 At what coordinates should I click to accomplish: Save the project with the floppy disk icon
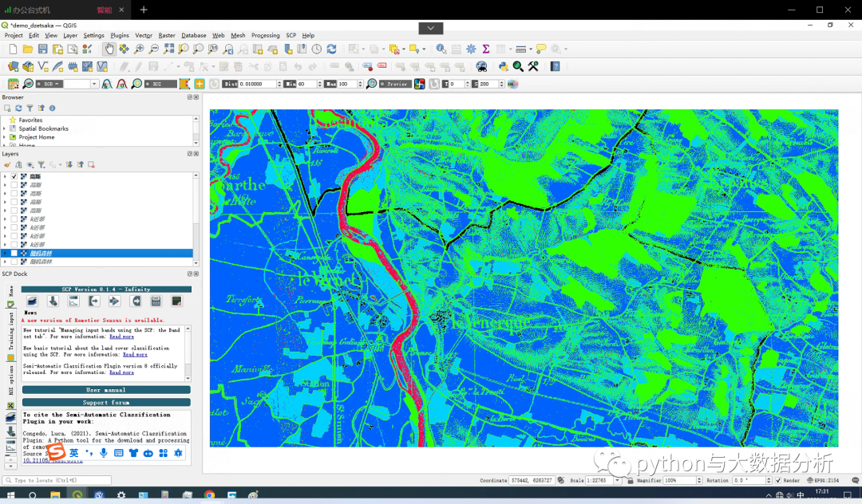click(x=42, y=49)
